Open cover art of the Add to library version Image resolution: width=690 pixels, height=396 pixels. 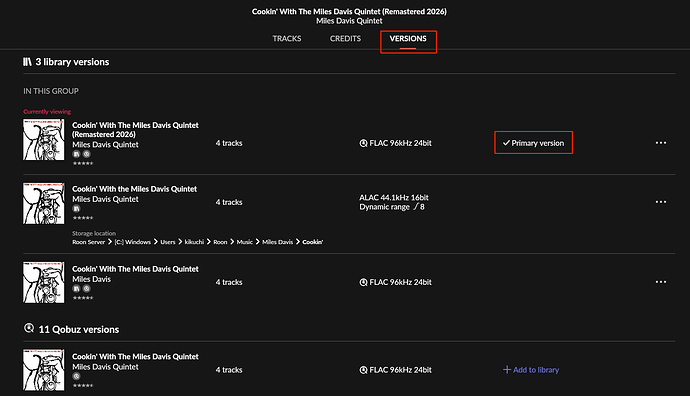click(44, 370)
